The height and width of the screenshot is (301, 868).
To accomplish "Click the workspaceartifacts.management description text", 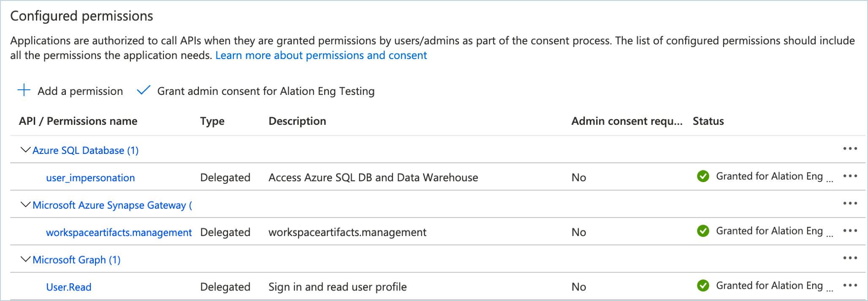I will [347, 232].
